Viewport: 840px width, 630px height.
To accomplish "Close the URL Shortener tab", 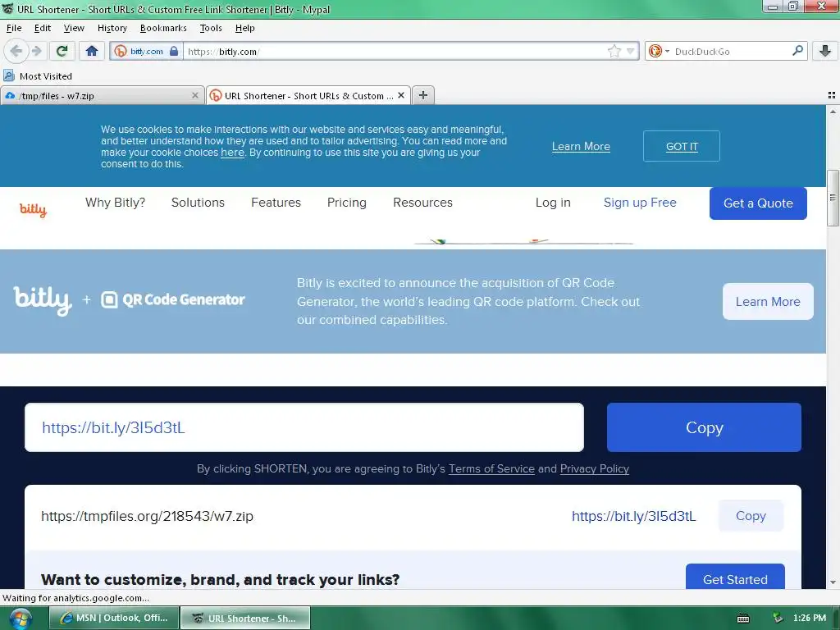I will [401, 95].
